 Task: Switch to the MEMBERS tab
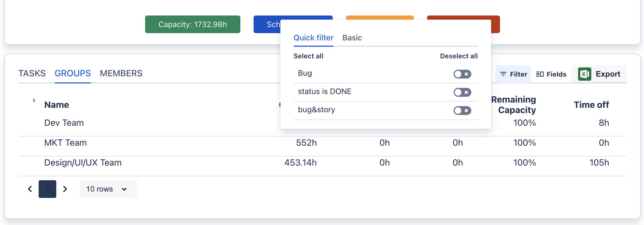pyautogui.click(x=121, y=74)
